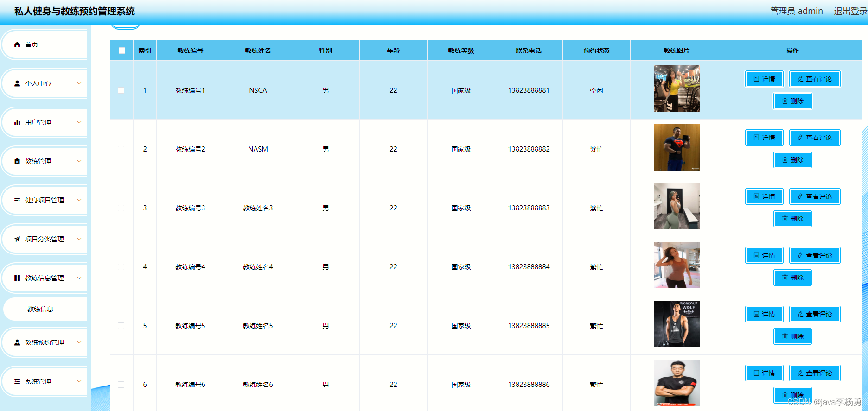868x411 pixels.
Task: Click 查看评论 for 教练姓名5
Action: click(x=815, y=314)
